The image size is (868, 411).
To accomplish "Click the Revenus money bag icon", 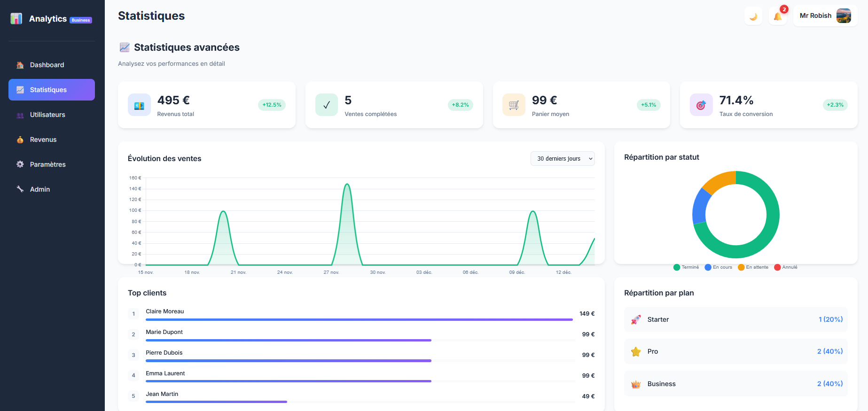I will pyautogui.click(x=20, y=140).
